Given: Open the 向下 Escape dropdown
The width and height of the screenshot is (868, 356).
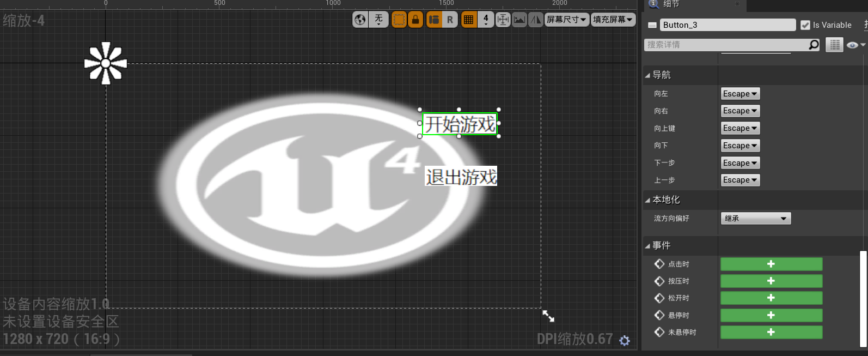Looking at the screenshot, I should (x=740, y=146).
